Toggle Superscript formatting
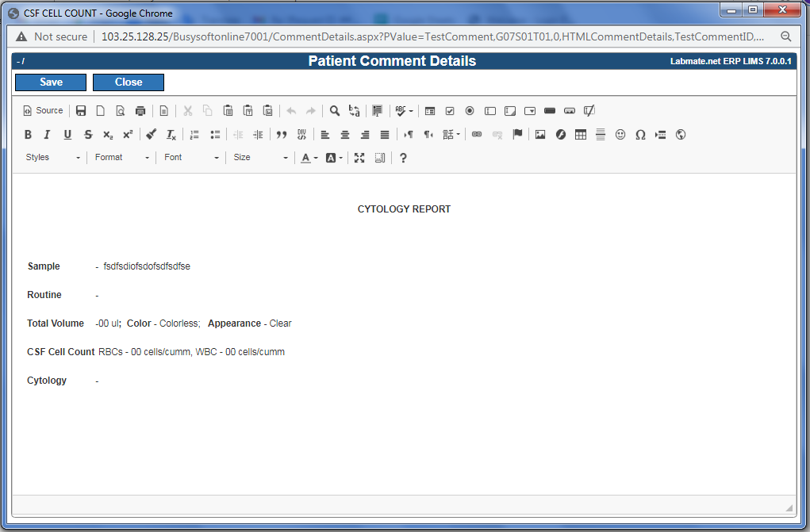 128,135
